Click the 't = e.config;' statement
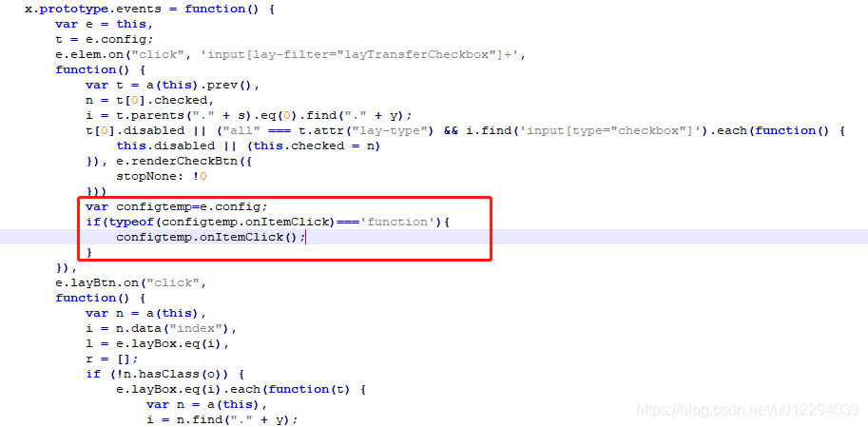 (x=104, y=39)
